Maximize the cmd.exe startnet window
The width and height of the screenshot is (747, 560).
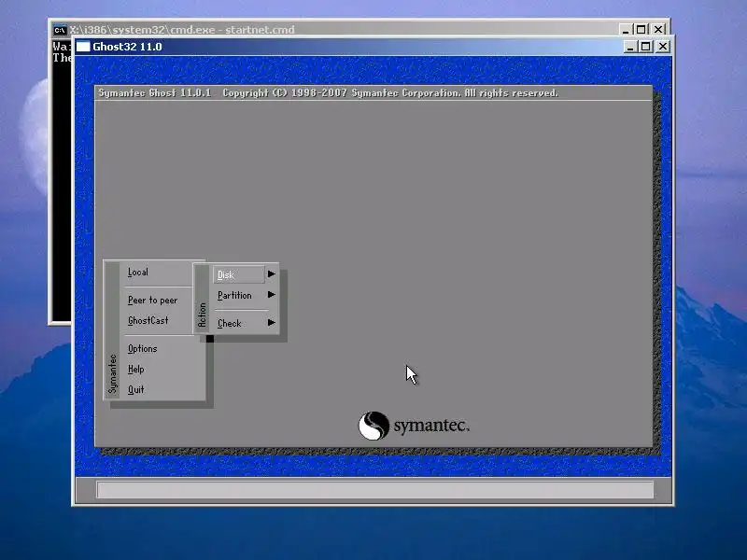coord(641,30)
